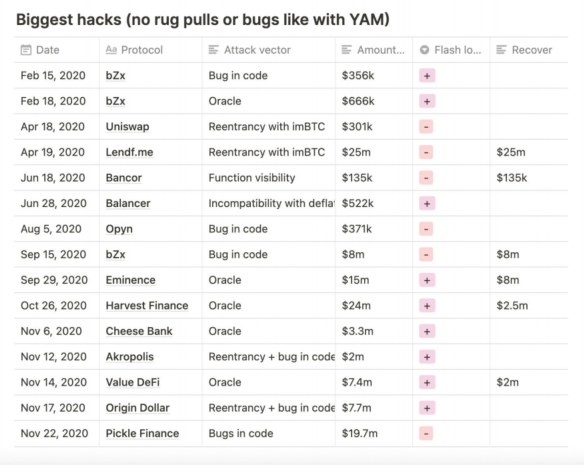The image size is (584, 473).
Task: Open the Lendf.me protocol entry
Action: point(129,152)
